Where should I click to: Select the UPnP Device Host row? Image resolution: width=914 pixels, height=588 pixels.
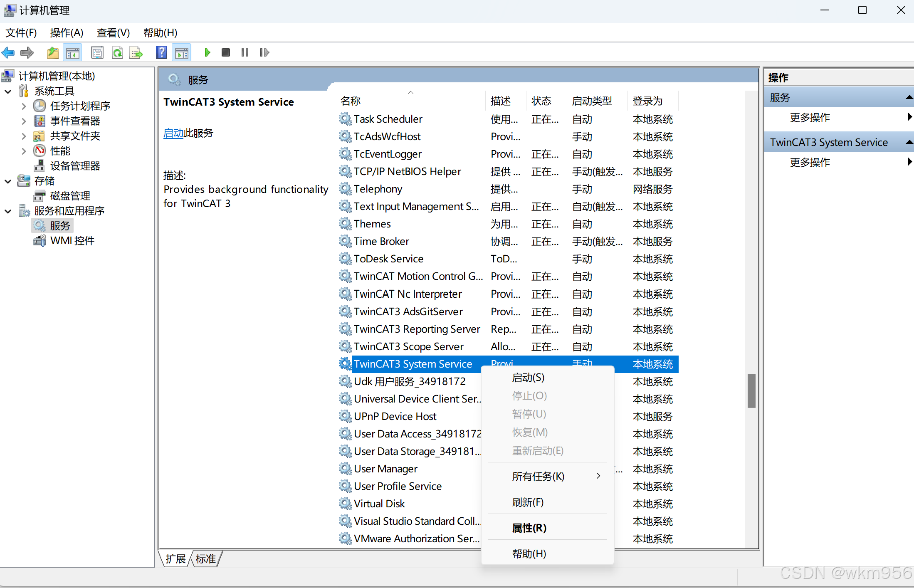tap(508, 416)
